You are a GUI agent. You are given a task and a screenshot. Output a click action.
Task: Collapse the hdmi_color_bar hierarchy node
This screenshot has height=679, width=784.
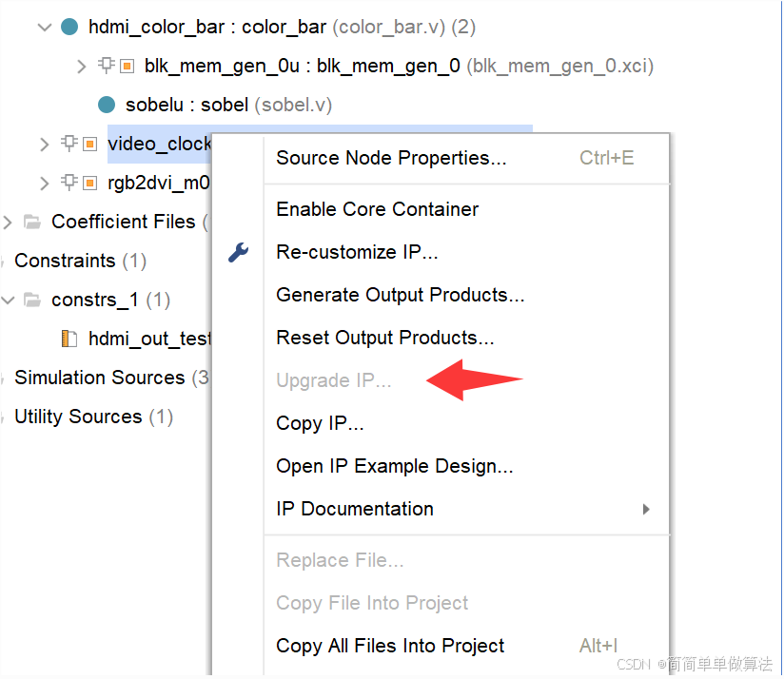45,27
